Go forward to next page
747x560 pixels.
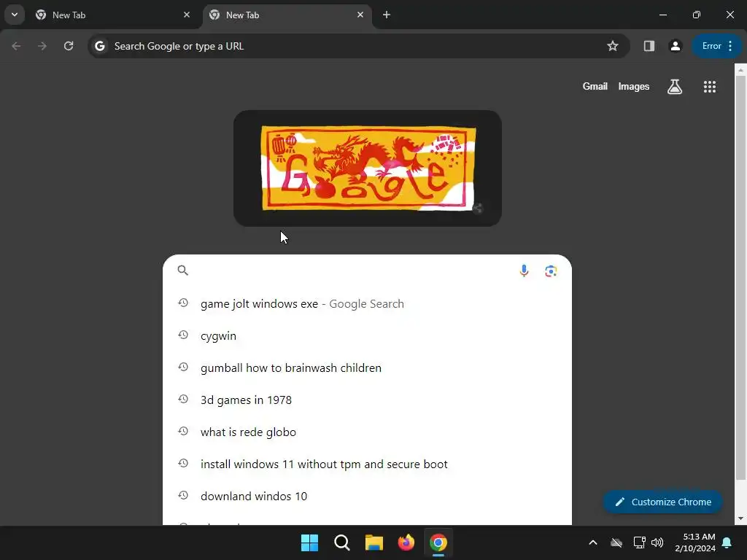(42, 46)
